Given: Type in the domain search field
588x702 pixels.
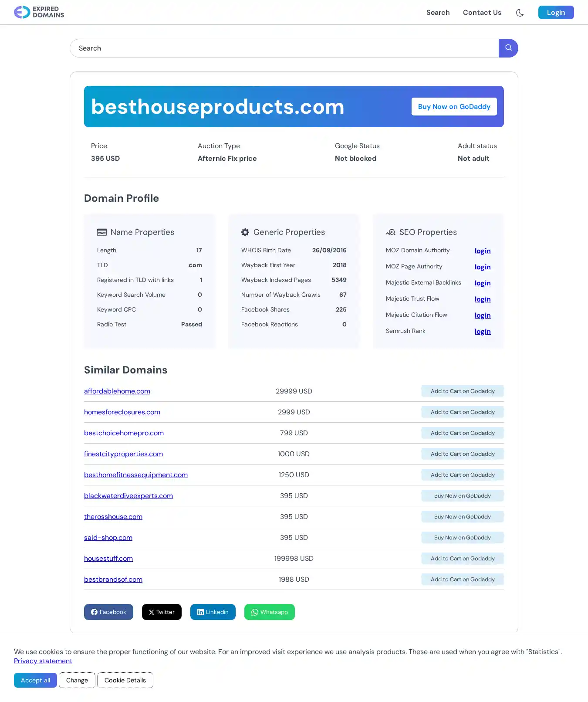Looking at the screenshot, I should (284, 48).
